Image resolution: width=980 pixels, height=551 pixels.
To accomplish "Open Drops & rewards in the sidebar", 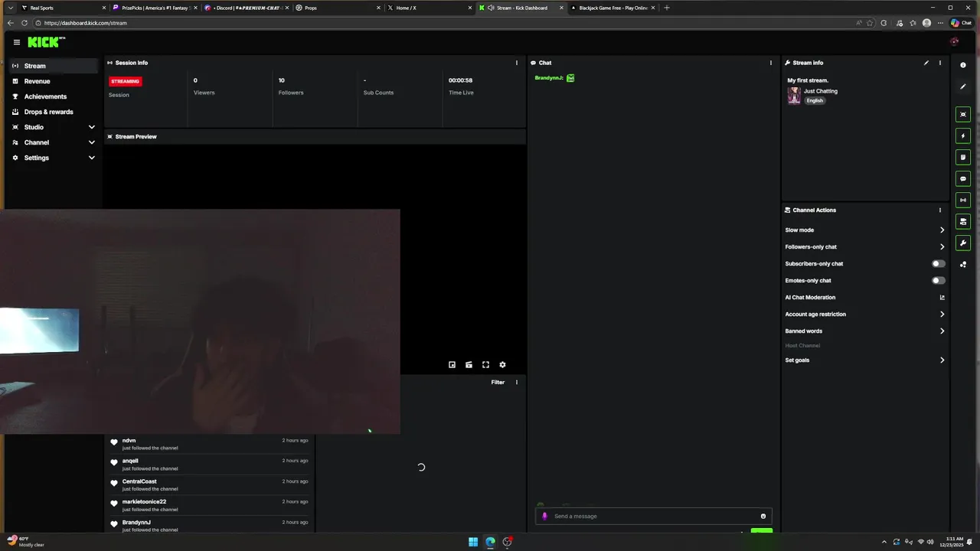I will 54,112.
